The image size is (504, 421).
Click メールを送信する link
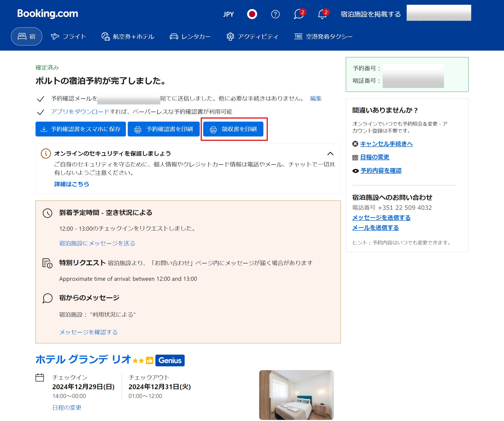pos(376,228)
